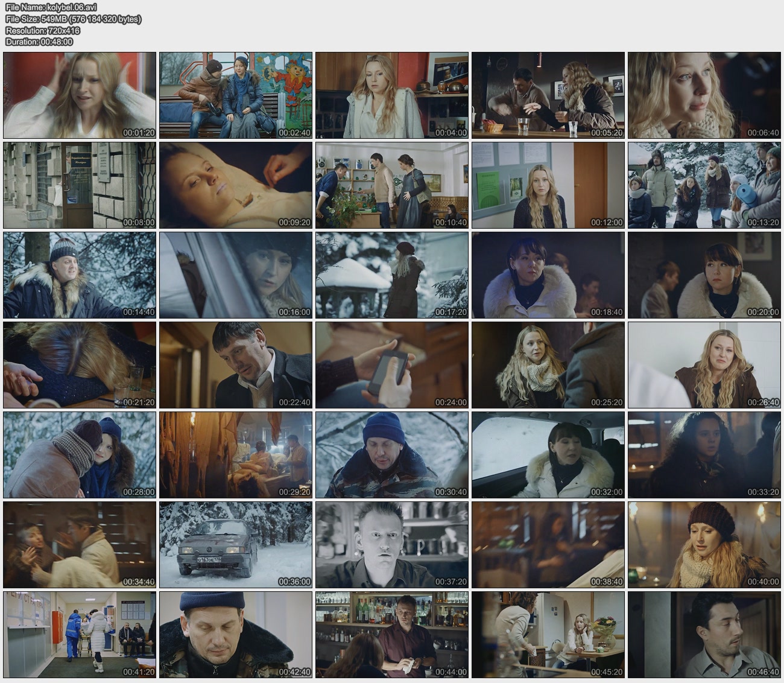
Task: Click the bartender thumbnail at 00:44:00
Action: pos(392,635)
